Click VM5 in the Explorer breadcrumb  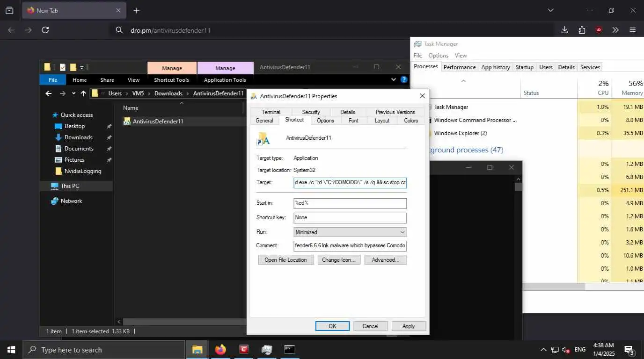(138, 93)
